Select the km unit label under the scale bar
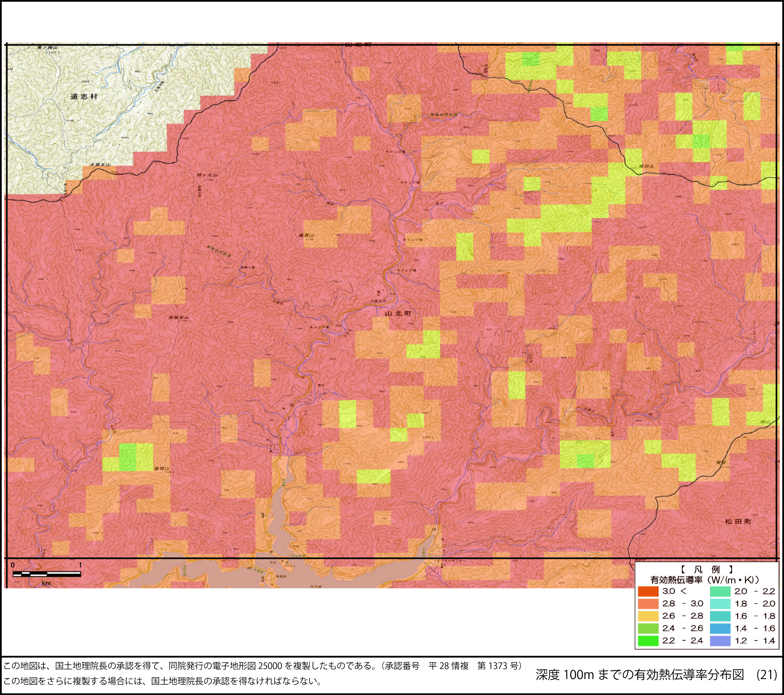 pos(46,583)
